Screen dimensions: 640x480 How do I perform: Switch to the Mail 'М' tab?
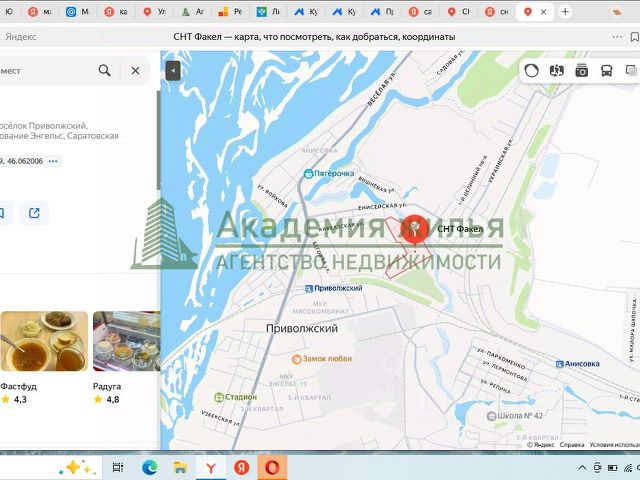[78, 12]
